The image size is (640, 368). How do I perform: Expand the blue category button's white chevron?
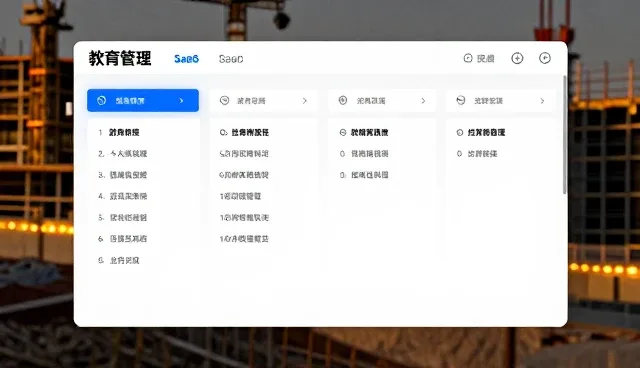tap(181, 100)
